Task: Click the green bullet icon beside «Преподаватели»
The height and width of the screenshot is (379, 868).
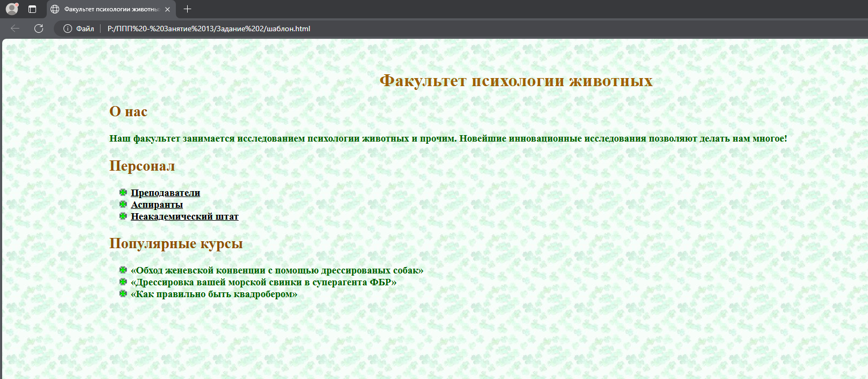Action: 123,193
